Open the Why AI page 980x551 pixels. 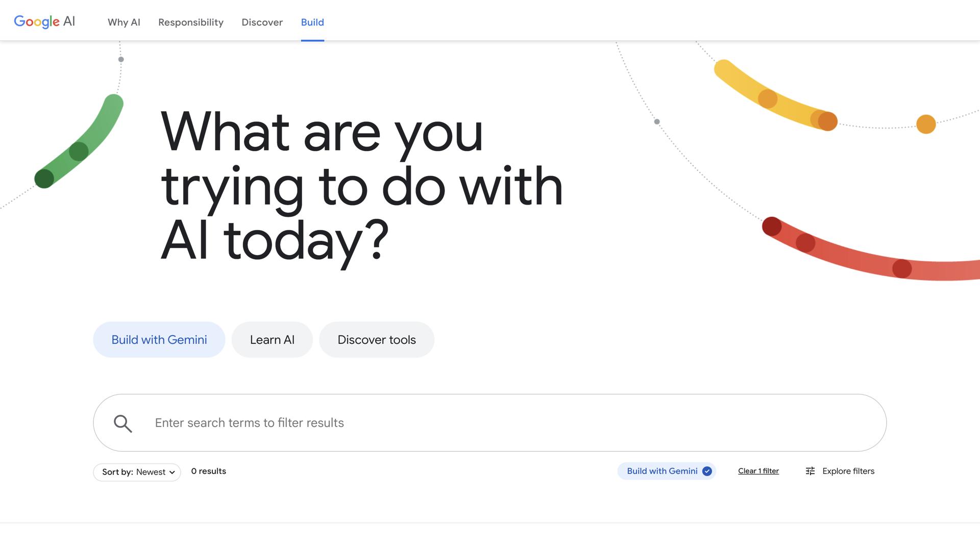pyautogui.click(x=124, y=22)
